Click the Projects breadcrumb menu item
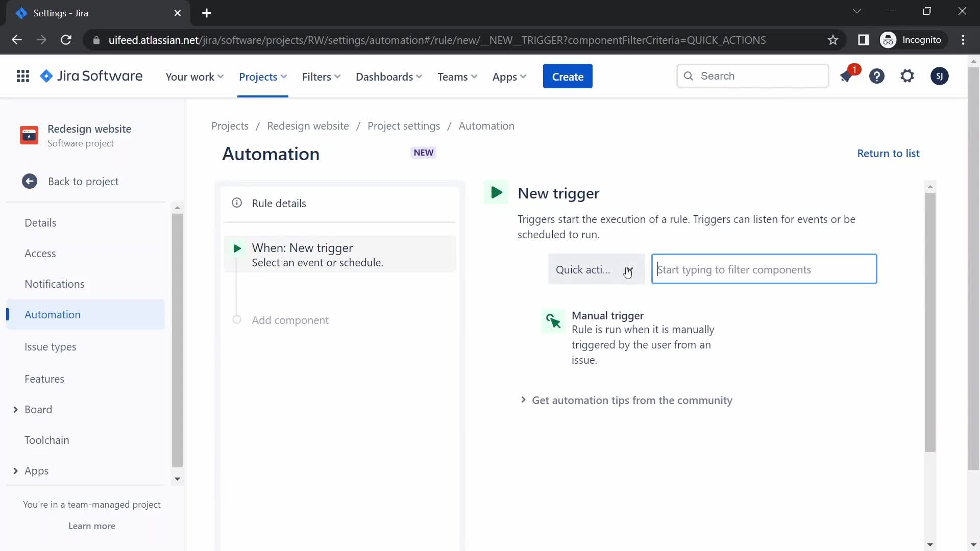The width and height of the screenshot is (980, 551). coord(230,126)
